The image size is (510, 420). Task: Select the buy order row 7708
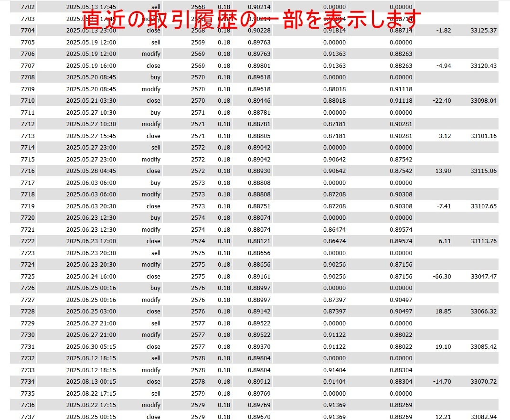(x=153, y=77)
